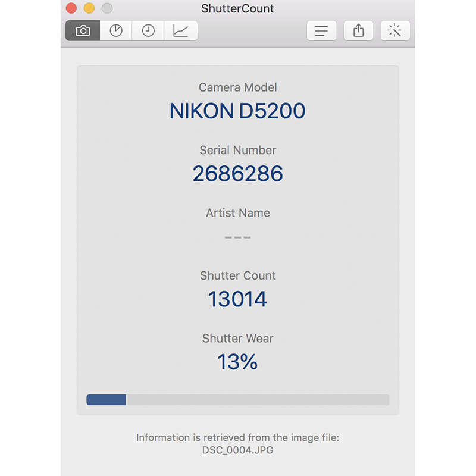Click the ShutterCount window title
This screenshot has width=476, height=476.
click(237, 8)
